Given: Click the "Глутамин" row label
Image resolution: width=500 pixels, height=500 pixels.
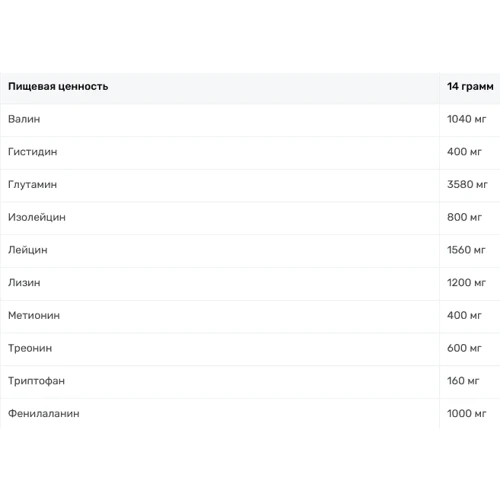Looking at the screenshot, I should tap(32, 184).
